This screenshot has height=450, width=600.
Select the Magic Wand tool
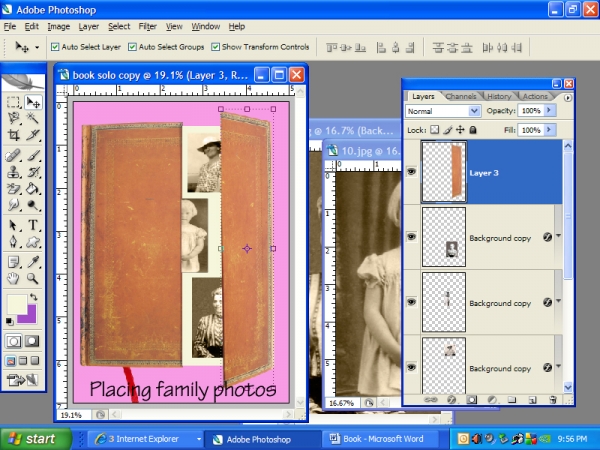(x=33, y=118)
